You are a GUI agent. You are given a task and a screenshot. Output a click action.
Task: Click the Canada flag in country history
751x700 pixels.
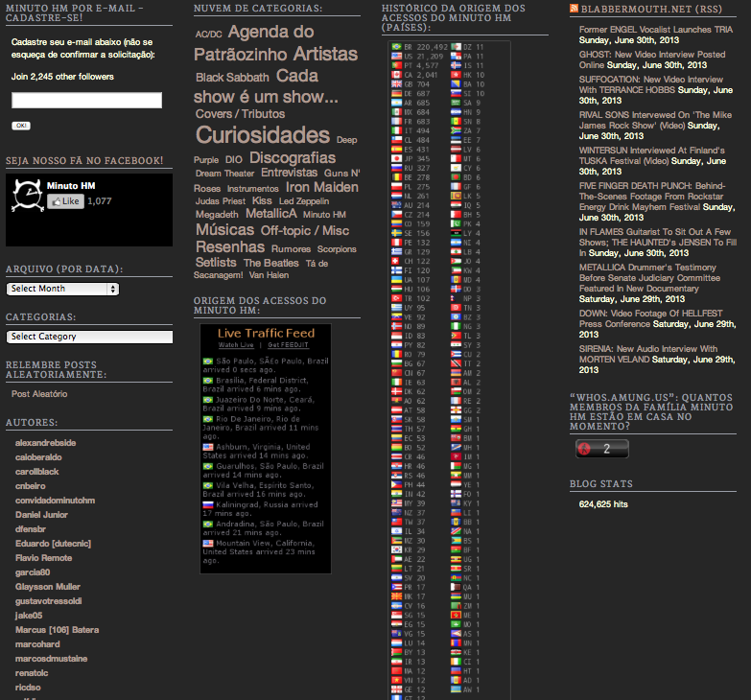click(x=396, y=74)
